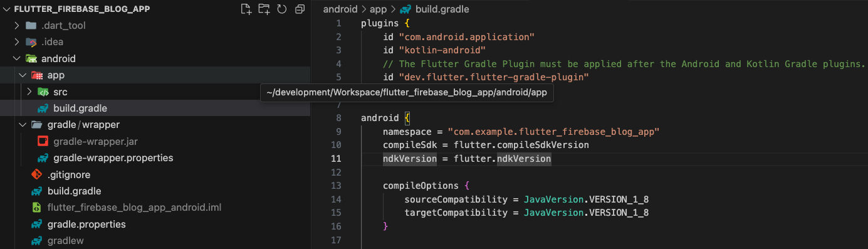Image resolution: width=868 pixels, height=249 pixels.
Task: Click the red app folder icon
Action: click(36, 75)
